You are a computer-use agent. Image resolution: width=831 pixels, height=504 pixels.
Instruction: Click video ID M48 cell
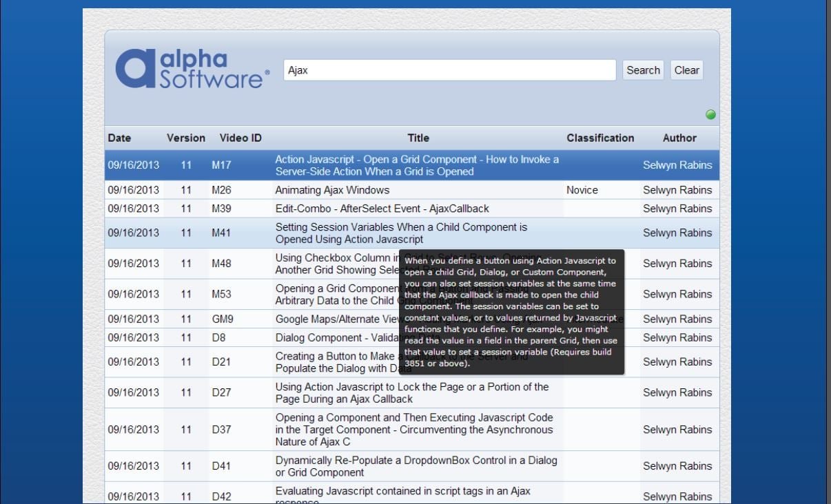221,264
